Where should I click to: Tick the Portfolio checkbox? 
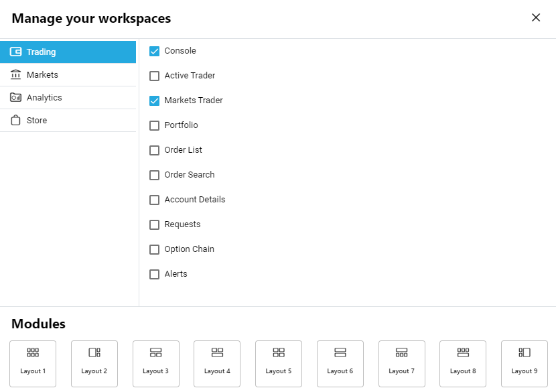pyautogui.click(x=155, y=125)
